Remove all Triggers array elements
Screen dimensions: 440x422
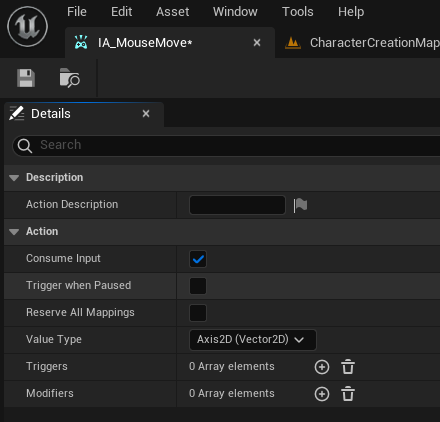(348, 367)
